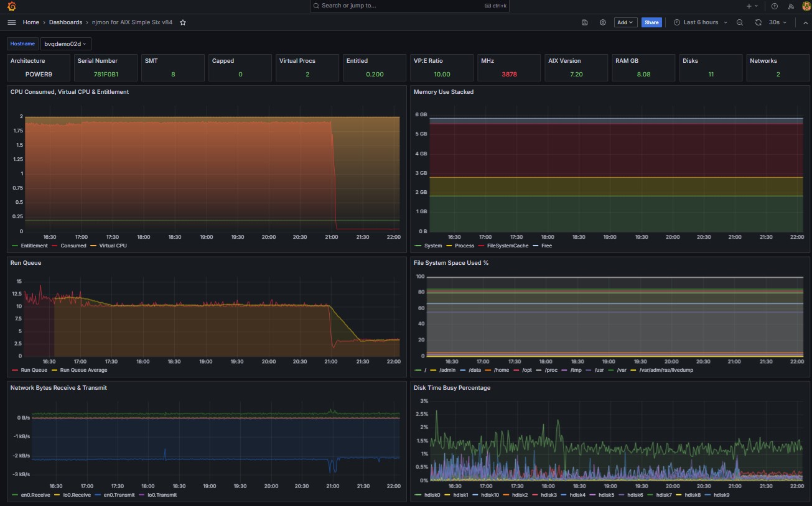Viewport: 812px width, 506px height.
Task: Refresh the dashboard now
Action: point(758,22)
